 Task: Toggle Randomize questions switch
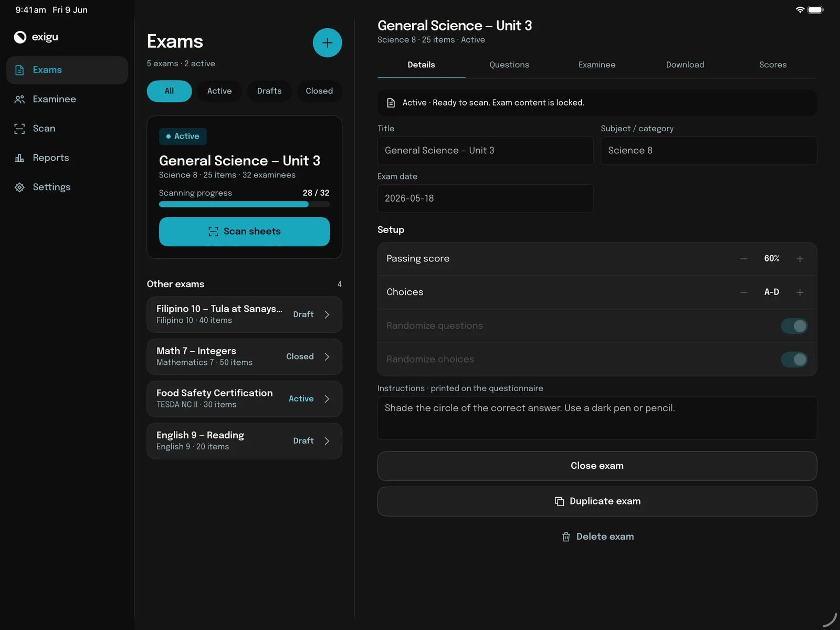[794, 326]
